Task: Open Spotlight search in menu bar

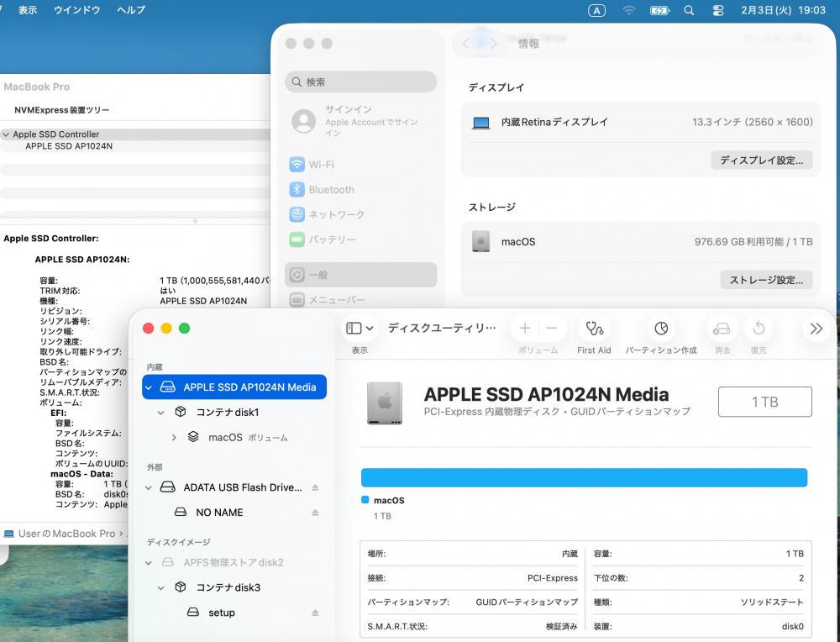Action: pyautogui.click(x=689, y=10)
